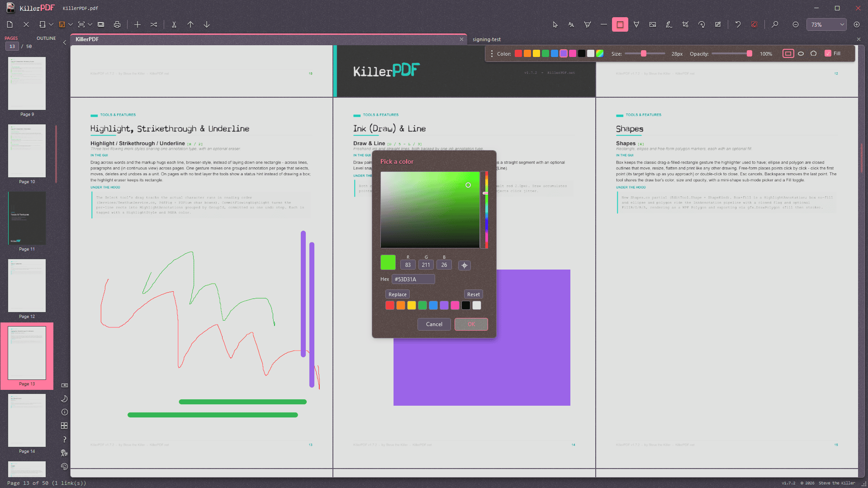
Task: Select the active shapes box tool
Action: 620,24
